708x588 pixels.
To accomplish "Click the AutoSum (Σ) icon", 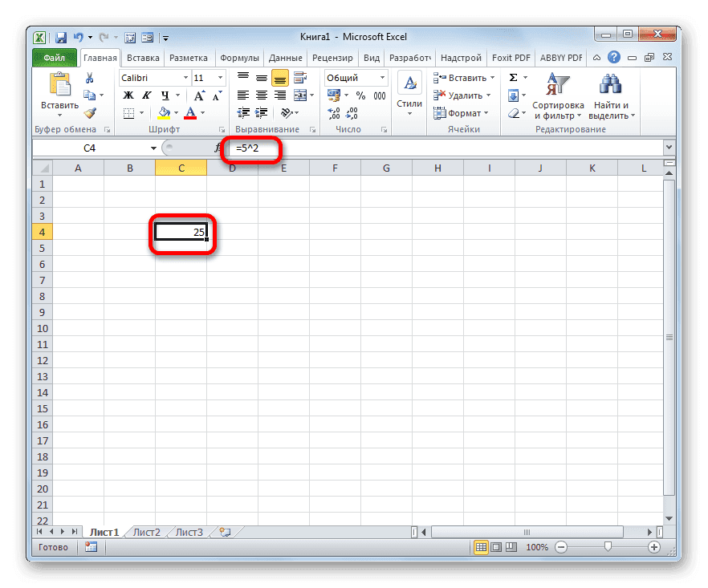I will (x=512, y=78).
